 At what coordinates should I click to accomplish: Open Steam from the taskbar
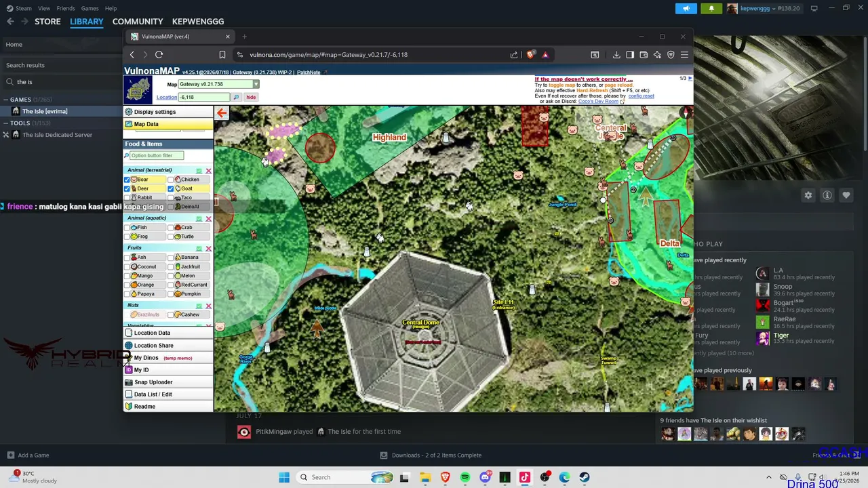point(584,477)
